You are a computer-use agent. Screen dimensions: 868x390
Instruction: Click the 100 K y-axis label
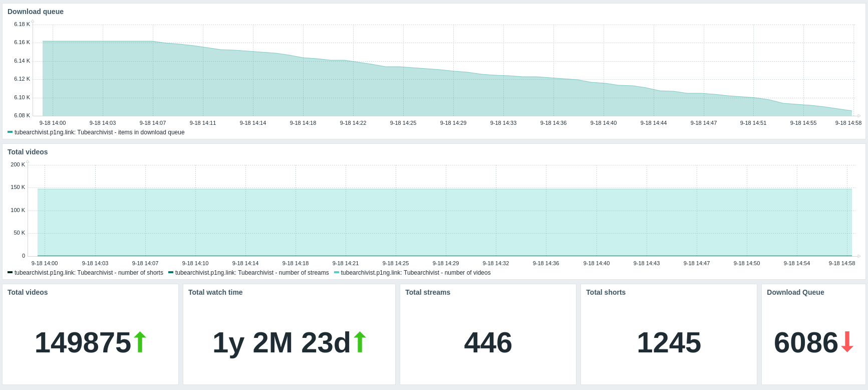coord(18,210)
